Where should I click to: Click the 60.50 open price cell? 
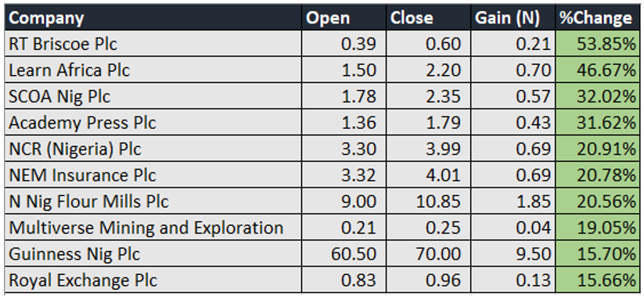click(344, 253)
